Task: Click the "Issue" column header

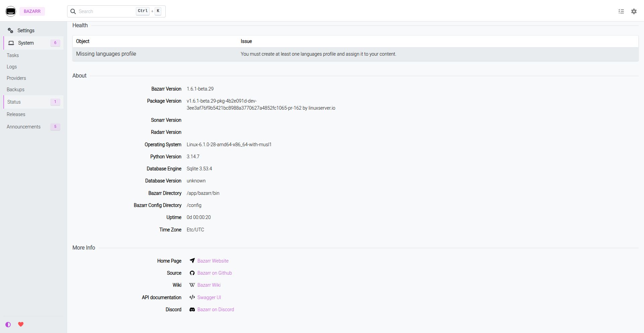Action: [246, 41]
